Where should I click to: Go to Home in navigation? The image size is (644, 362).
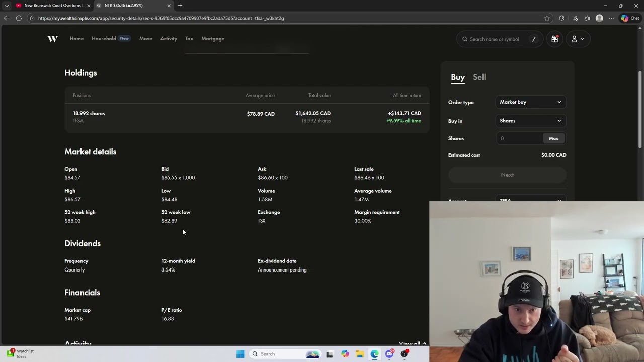tap(76, 38)
